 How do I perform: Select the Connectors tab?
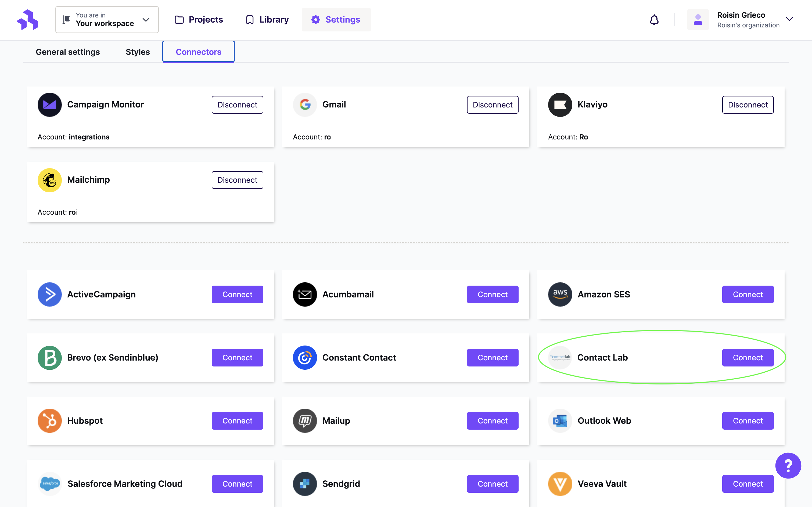pos(199,52)
